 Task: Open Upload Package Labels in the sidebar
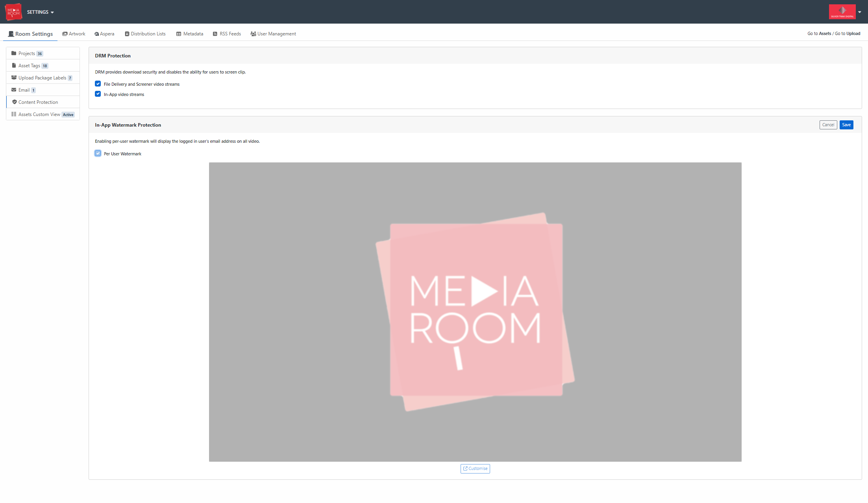click(43, 78)
